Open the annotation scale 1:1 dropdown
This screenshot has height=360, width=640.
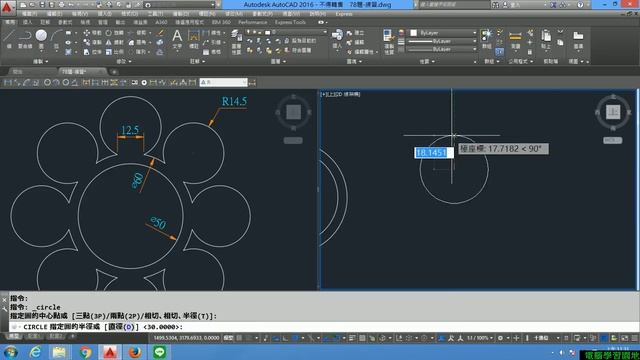pyautogui.click(x=480, y=338)
